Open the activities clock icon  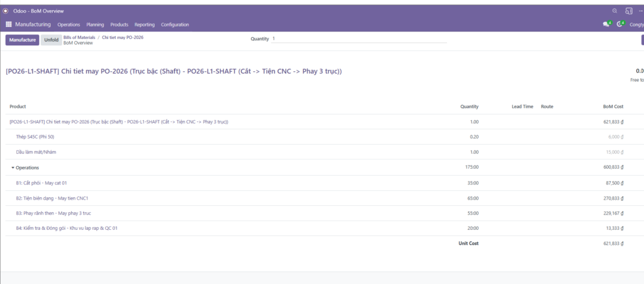pyautogui.click(x=620, y=25)
